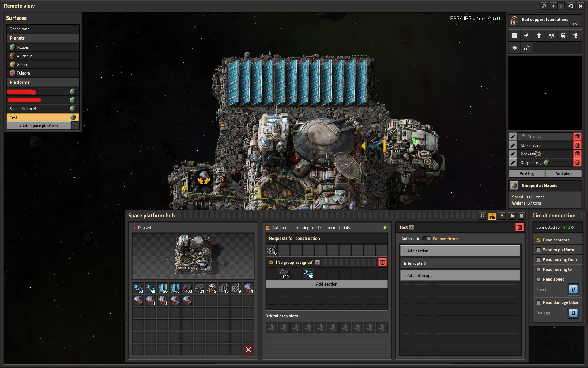This screenshot has width=588, height=368.
Task: Delete the Dargo Cargo tag
Action: point(578,163)
